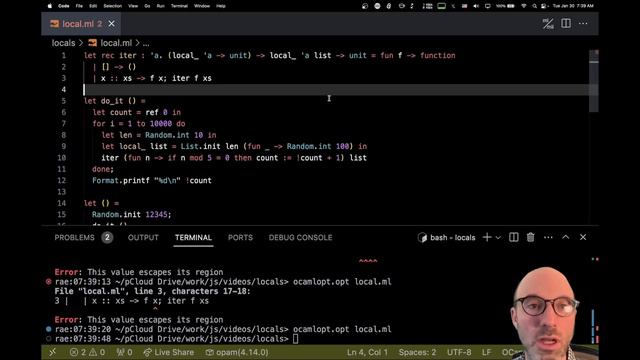640x360 pixels.
Task: Open the Edit menu
Action: 93,6
